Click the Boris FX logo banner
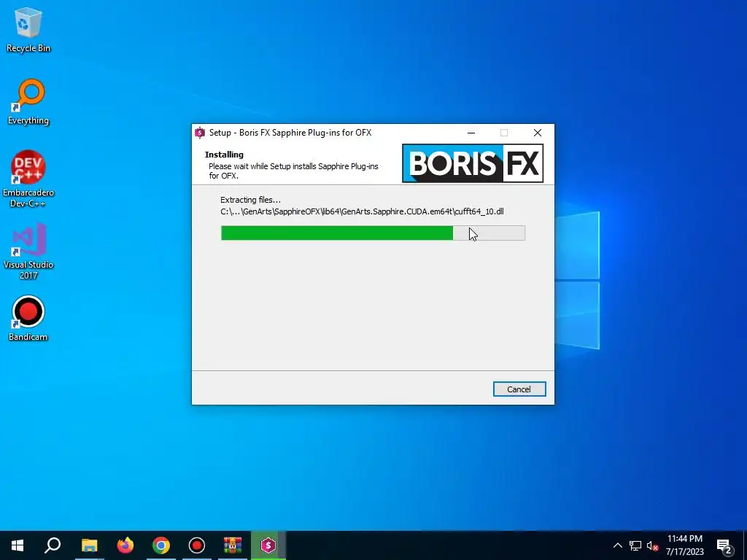This screenshot has height=560, width=747. [x=473, y=163]
